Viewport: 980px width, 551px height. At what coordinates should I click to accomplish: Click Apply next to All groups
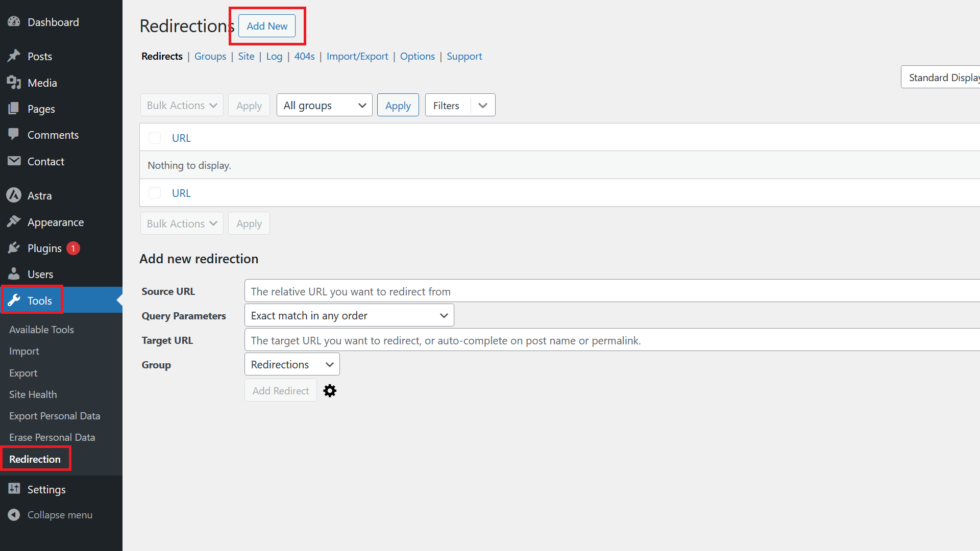pos(398,105)
